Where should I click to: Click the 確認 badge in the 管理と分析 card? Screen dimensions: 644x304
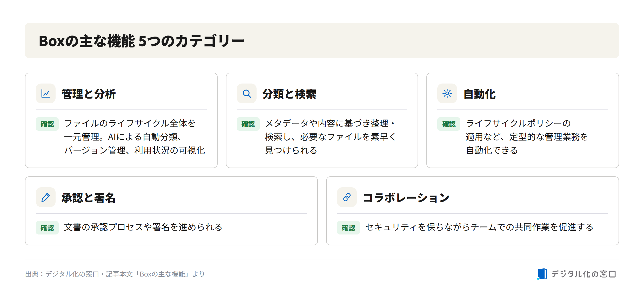coord(47,124)
